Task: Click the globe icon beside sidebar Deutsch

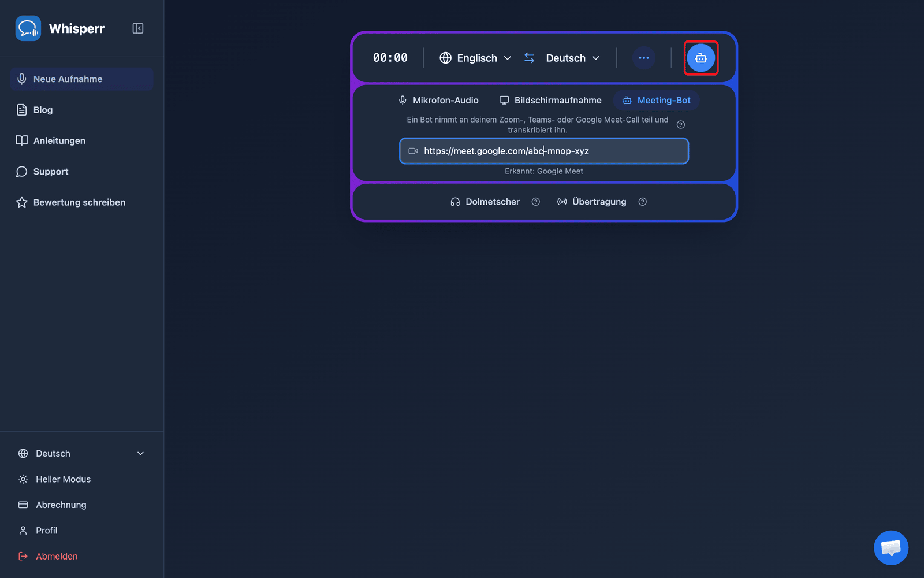Action: pyautogui.click(x=23, y=454)
